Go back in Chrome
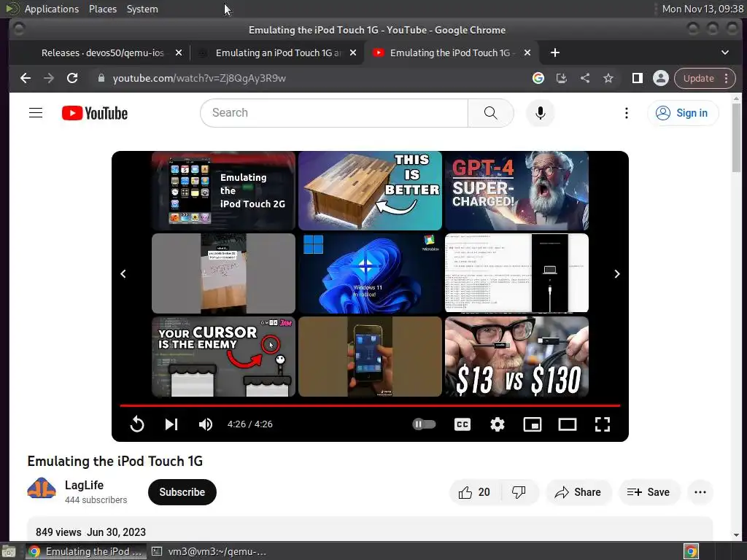Screen dimensions: 747x560 click(x=26, y=78)
